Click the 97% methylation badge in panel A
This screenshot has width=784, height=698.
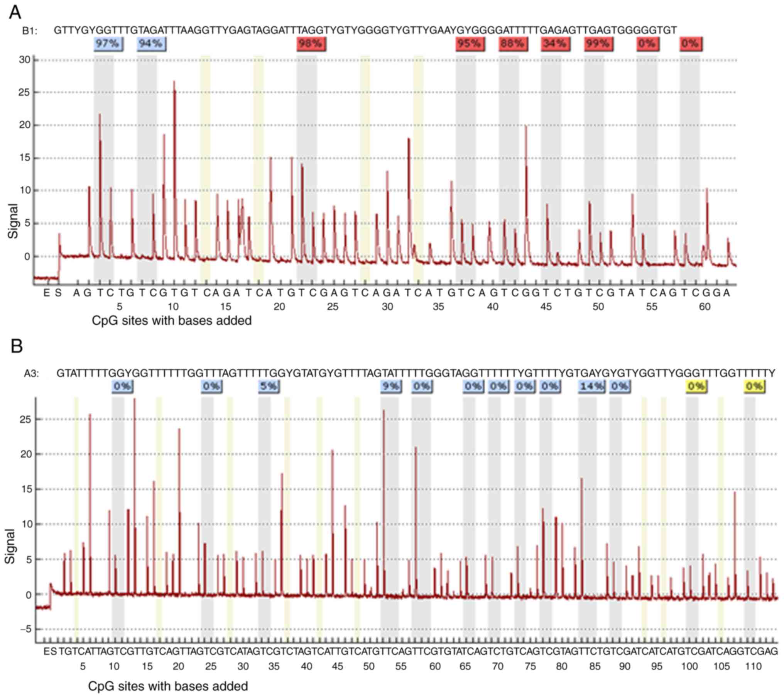108,44
